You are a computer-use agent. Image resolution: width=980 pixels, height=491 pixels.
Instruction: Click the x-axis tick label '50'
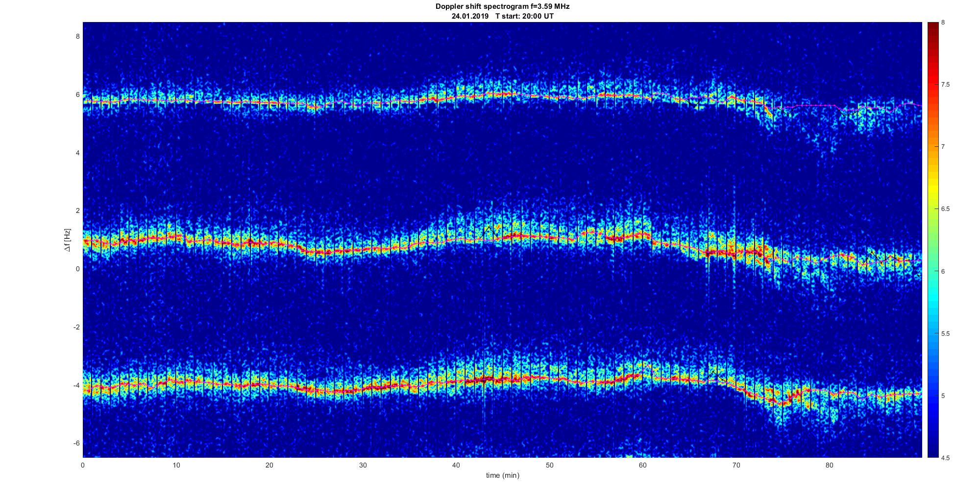pos(549,465)
